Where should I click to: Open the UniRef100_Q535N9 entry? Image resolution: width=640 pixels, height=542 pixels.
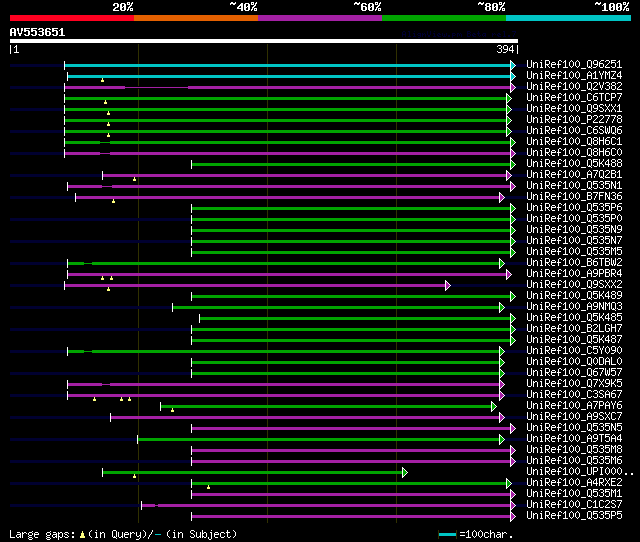tap(574, 230)
